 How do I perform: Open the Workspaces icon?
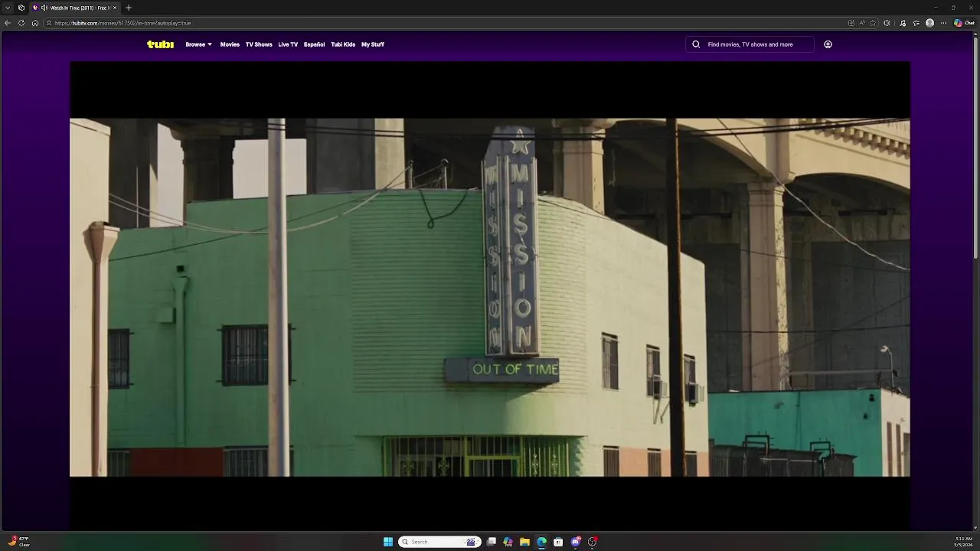pos(21,8)
